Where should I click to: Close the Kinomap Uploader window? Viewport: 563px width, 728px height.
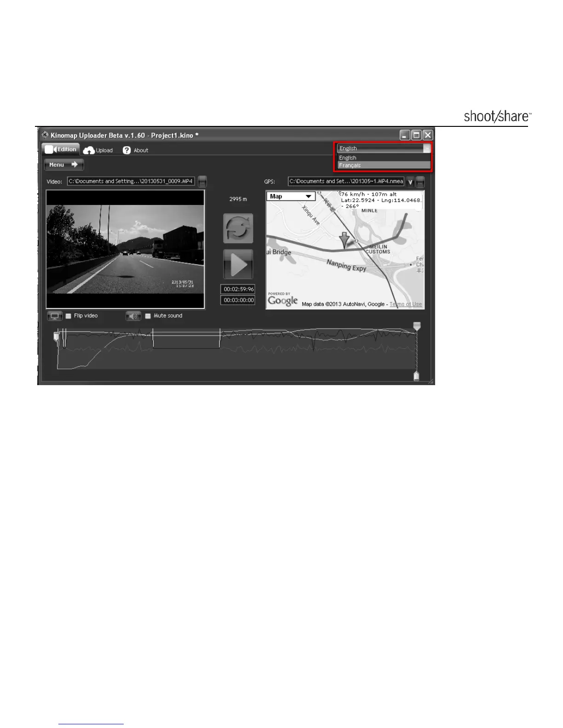[x=428, y=135]
